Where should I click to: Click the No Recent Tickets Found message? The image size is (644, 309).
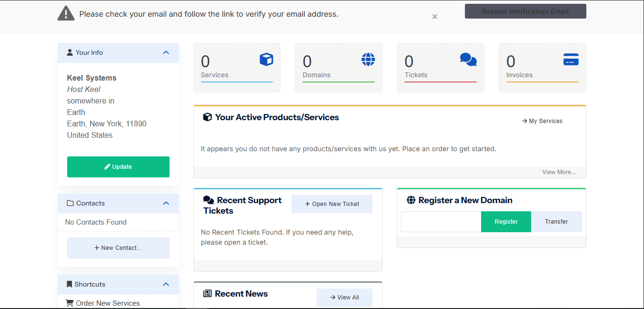277,237
